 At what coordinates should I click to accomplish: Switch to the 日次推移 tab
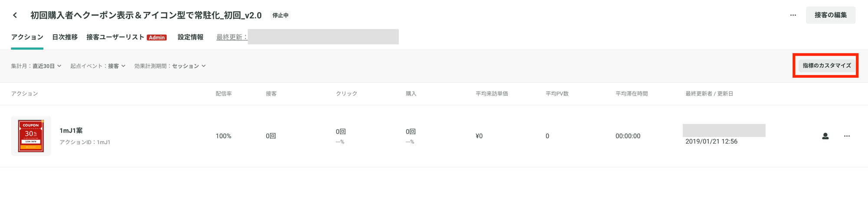click(x=65, y=37)
